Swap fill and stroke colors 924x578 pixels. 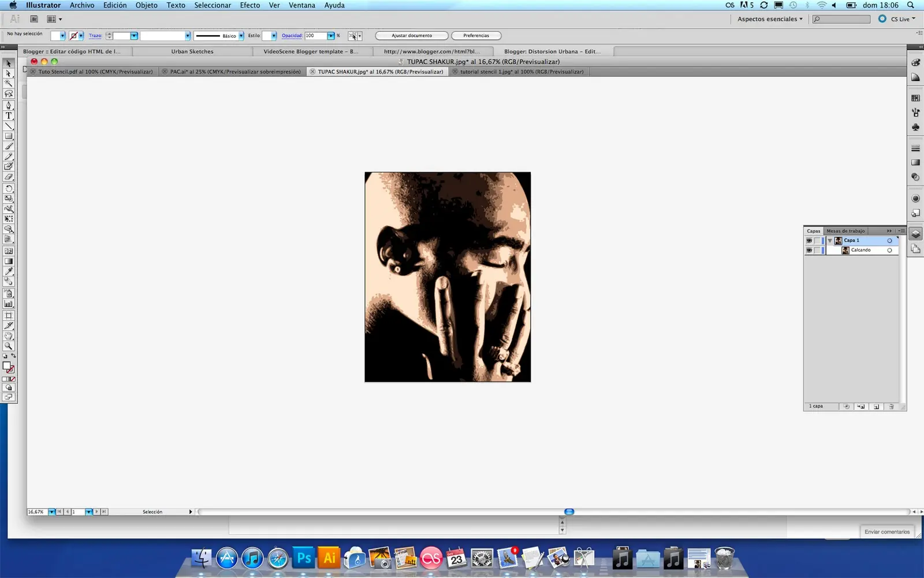coord(13,356)
